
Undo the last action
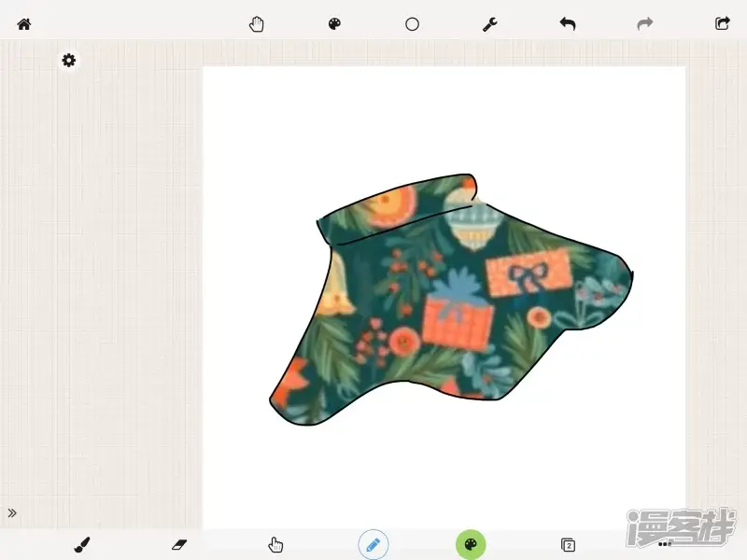568,24
